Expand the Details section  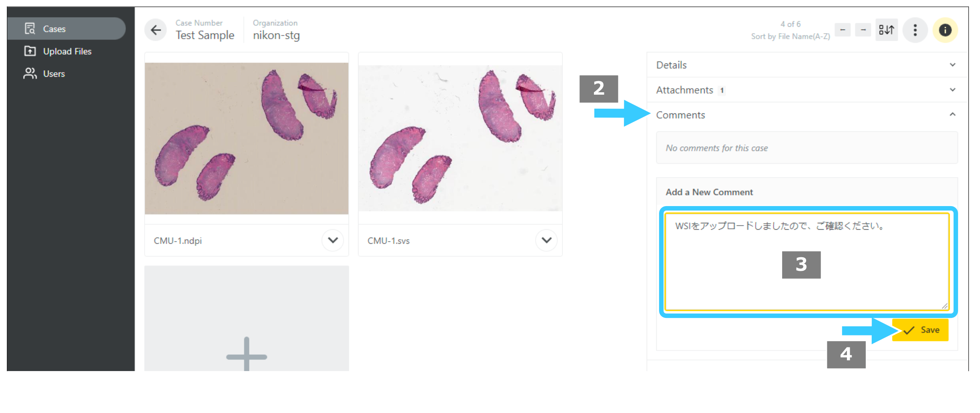pyautogui.click(x=807, y=65)
